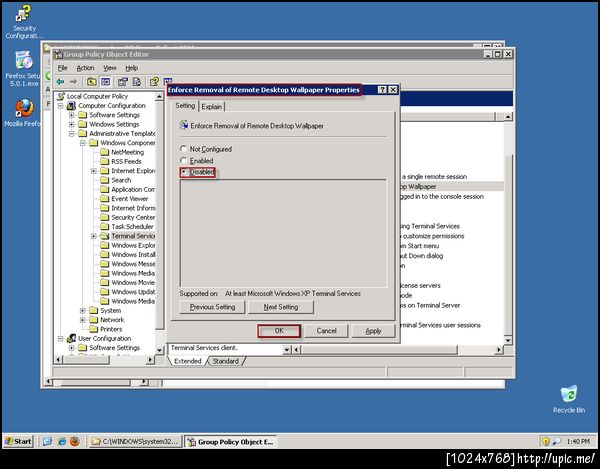
Task: Click the settings list vertical scrollbar
Action: point(508,228)
